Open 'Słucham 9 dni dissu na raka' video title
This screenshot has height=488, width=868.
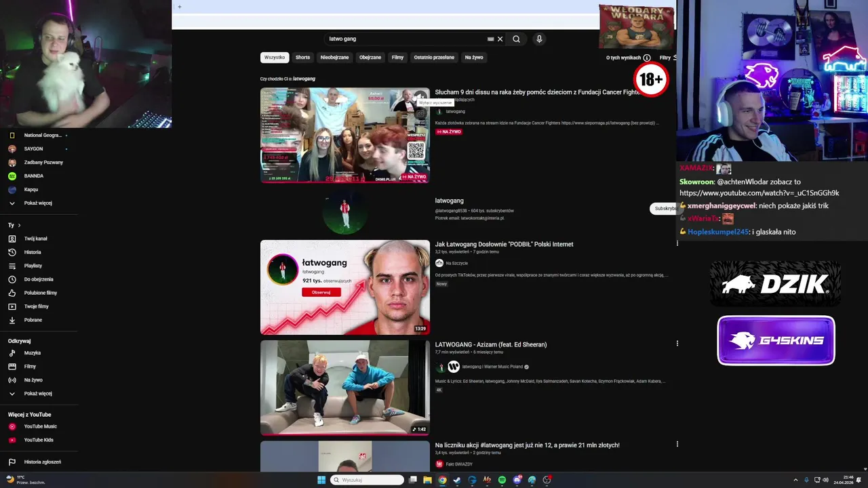(x=537, y=92)
